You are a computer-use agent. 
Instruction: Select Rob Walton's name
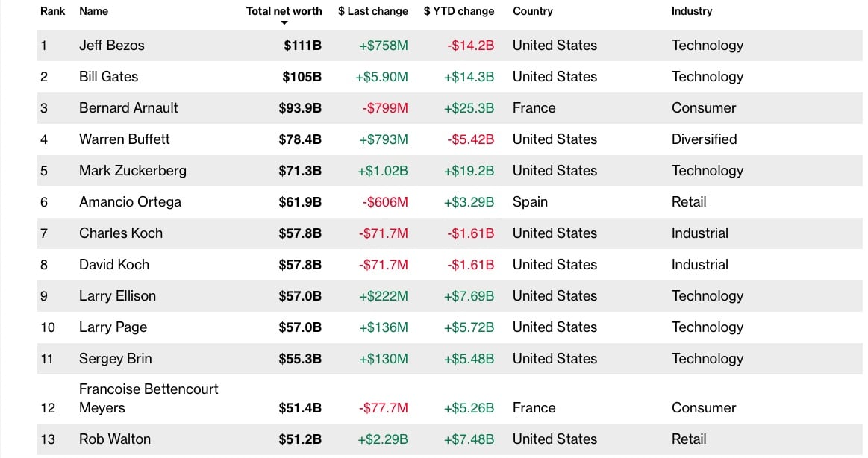115,439
